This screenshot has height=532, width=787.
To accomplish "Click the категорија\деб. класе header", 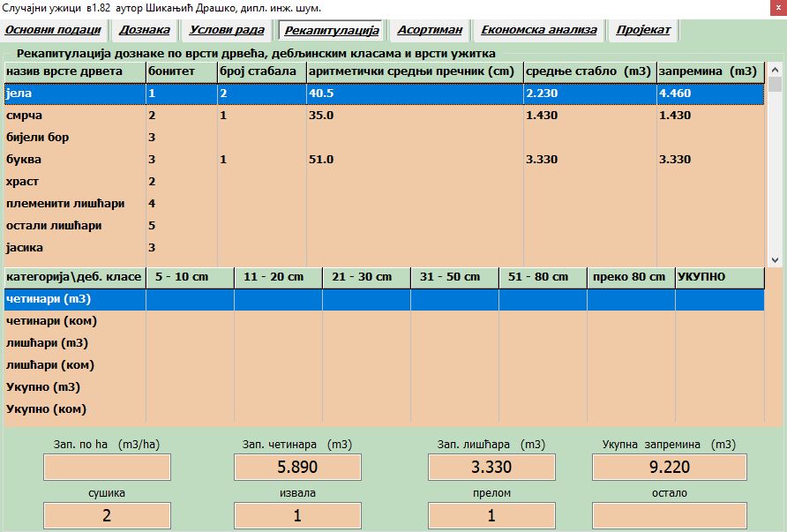I will pos(75,278).
